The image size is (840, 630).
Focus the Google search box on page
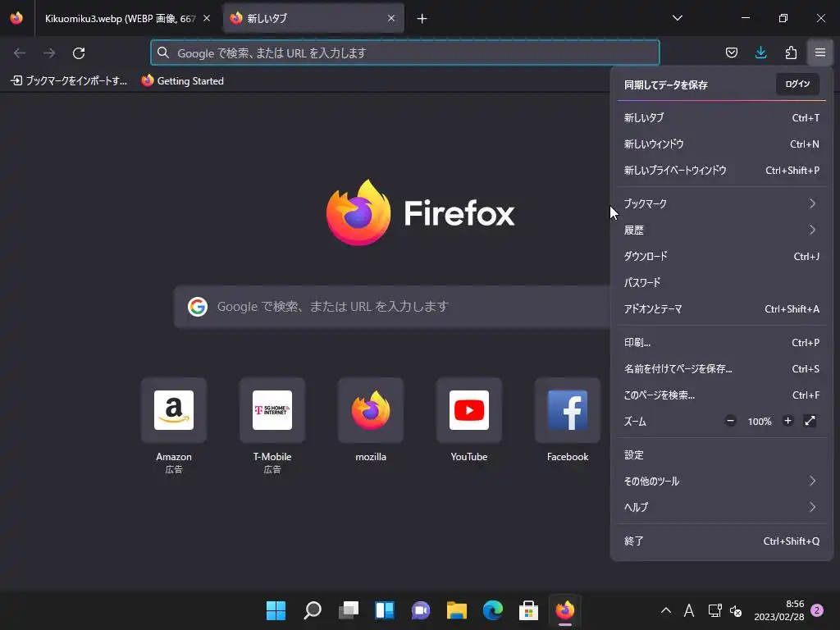[x=391, y=307]
